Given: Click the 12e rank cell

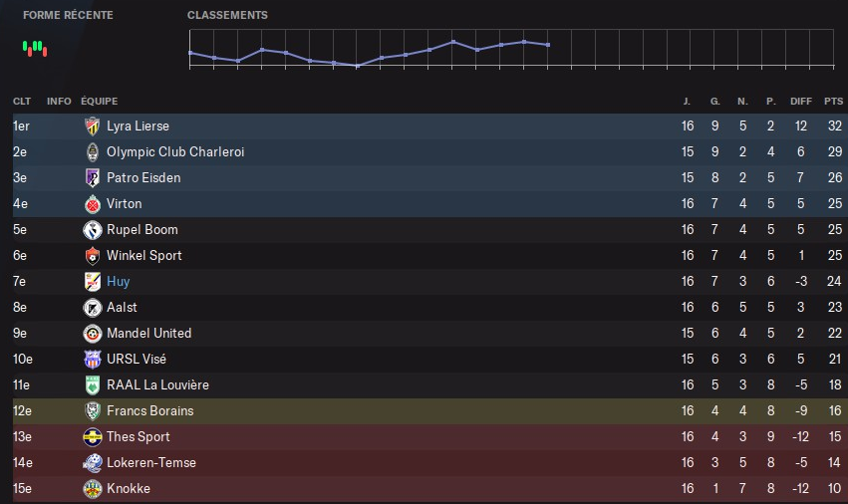Looking at the screenshot, I should click(x=22, y=411).
